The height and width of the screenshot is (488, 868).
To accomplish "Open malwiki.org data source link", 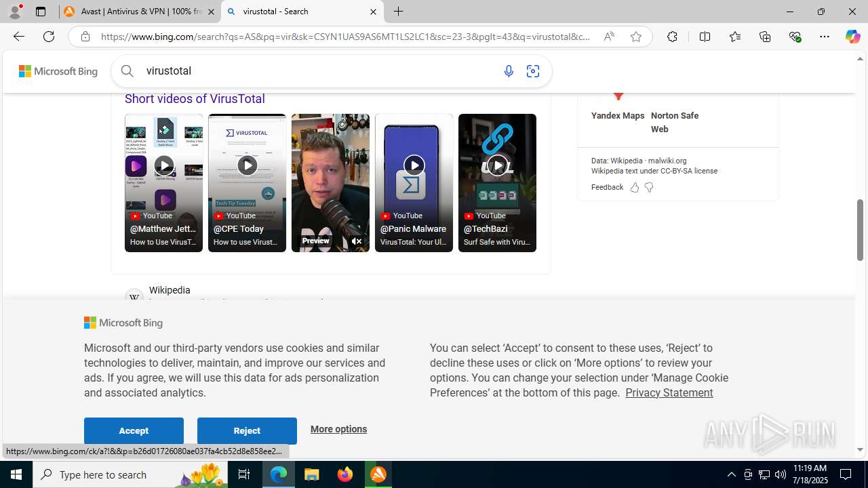I will pos(667,161).
